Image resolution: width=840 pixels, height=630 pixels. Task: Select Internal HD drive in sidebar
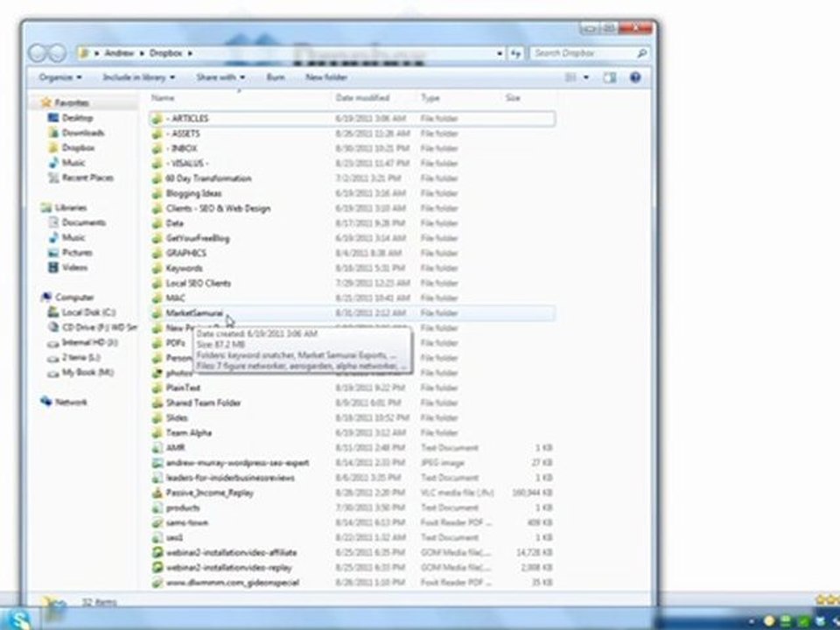click(90, 342)
